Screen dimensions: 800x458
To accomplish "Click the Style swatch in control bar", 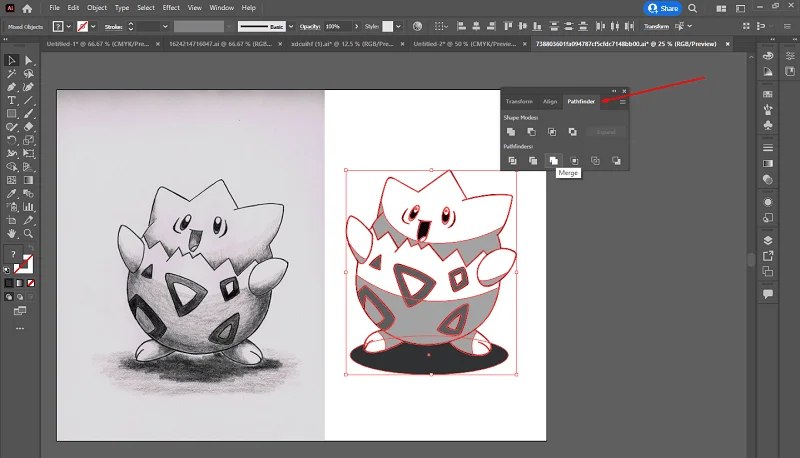I will (x=388, y=27).
